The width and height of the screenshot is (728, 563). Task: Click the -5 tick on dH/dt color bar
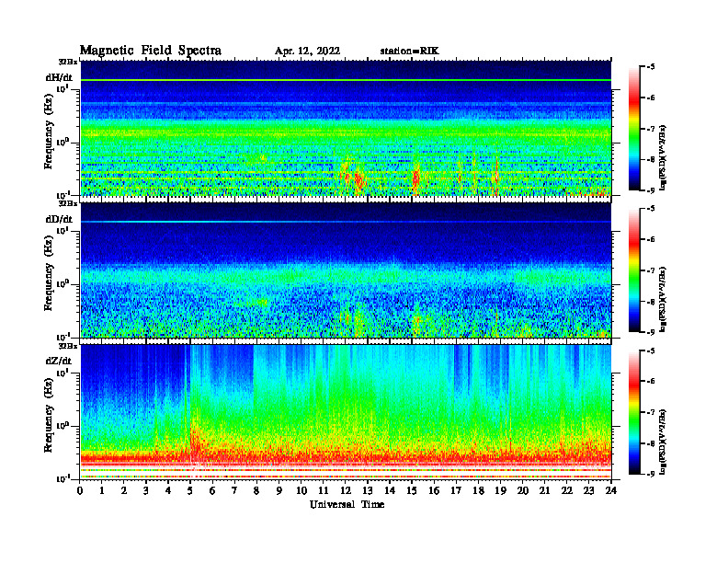point(651,67)
